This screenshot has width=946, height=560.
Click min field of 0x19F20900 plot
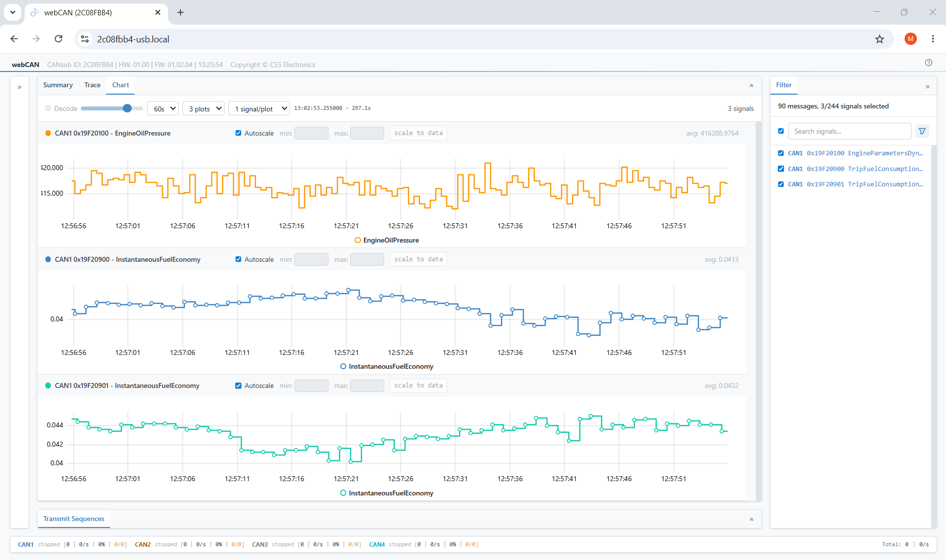[311, 259]
